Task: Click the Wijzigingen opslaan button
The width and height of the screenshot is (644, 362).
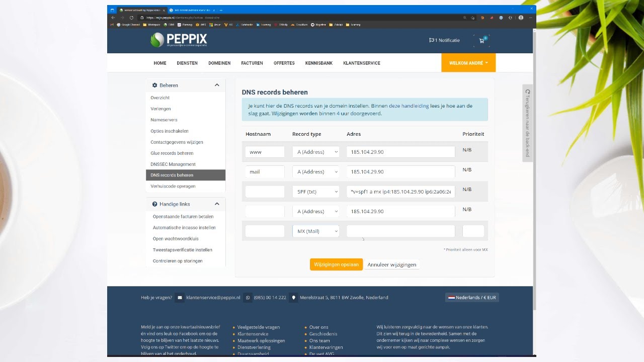Action: pyautogui.click(x=336, y=264)
